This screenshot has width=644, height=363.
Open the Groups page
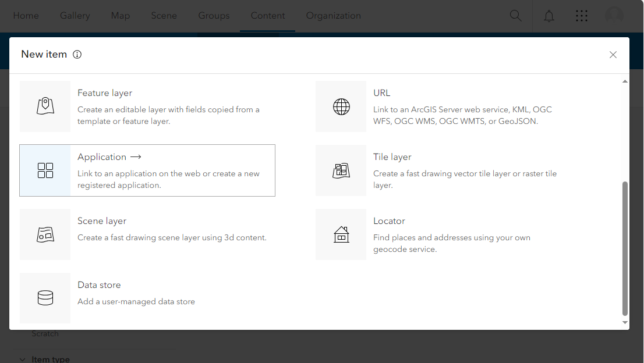(x=214, y=16)
